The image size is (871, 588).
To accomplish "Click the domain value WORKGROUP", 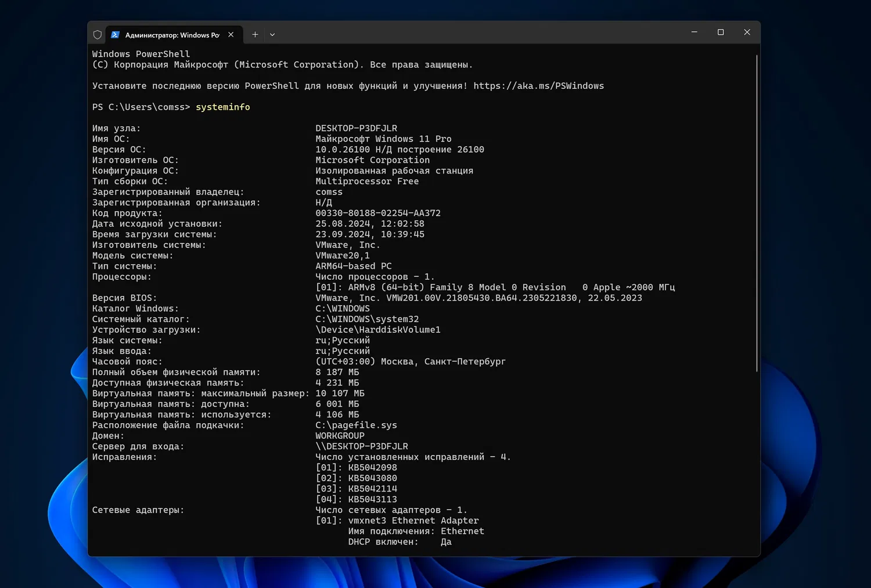I will 340,436.
